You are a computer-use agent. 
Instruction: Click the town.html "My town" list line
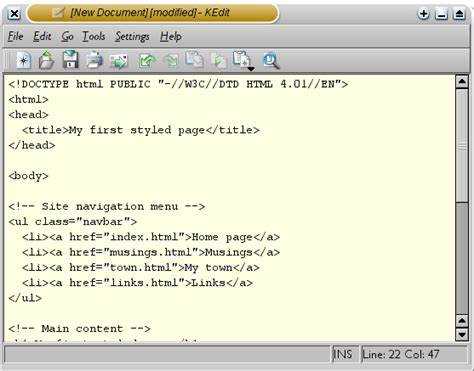[x=141, y=268]
